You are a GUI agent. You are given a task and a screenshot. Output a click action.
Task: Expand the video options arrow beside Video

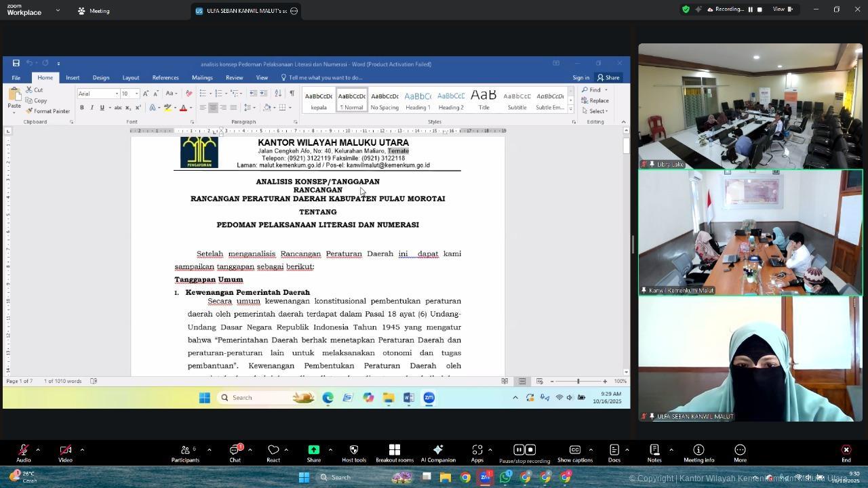point(82,449)
